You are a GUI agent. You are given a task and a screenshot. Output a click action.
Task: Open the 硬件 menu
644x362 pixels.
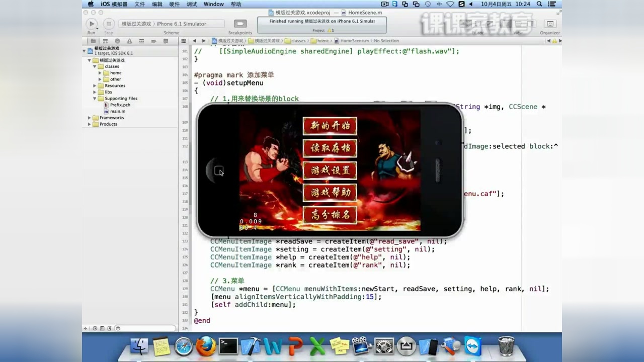coord(174,4)
